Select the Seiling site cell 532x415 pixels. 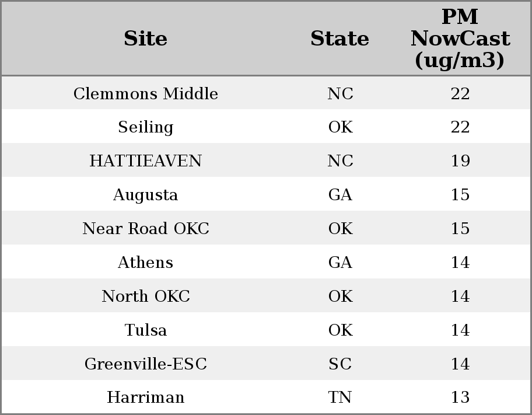click(x=146, y=127)
